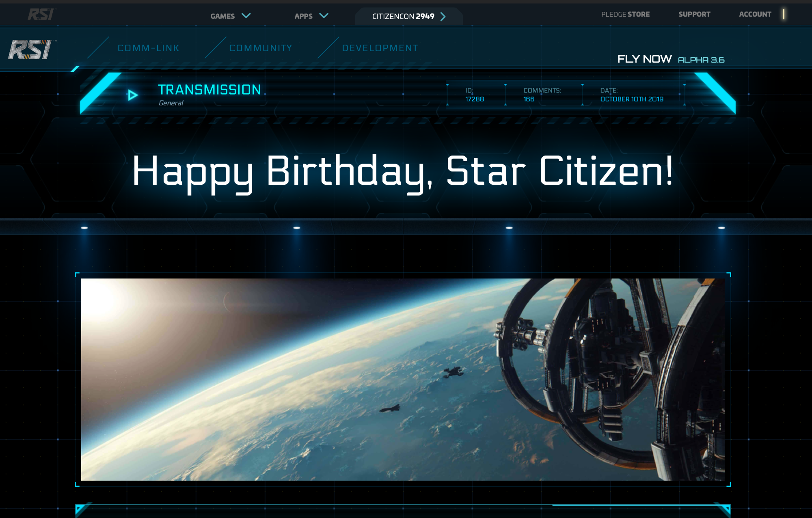The image size is (812, 518).
Task: Click the Transmission play triangle icon
Action: tap(133, 95)
